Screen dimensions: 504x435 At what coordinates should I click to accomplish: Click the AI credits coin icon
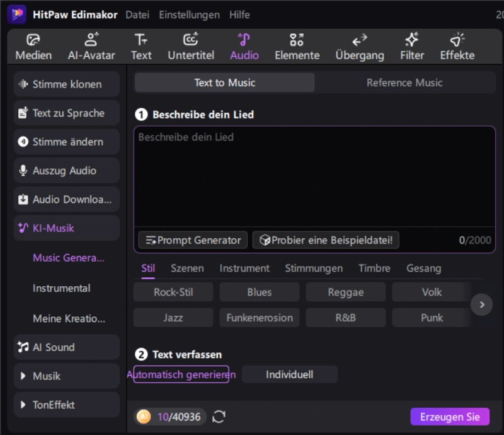[x=144, y=417]
